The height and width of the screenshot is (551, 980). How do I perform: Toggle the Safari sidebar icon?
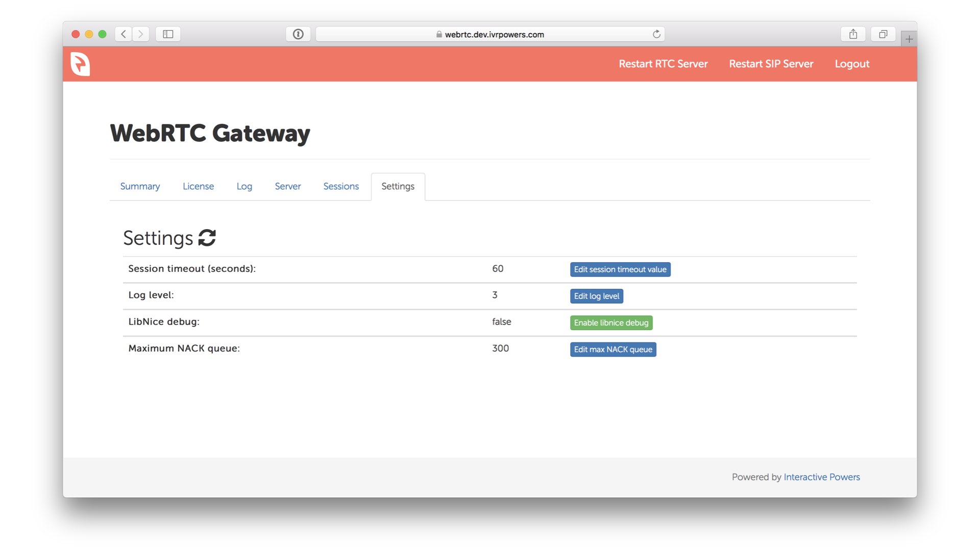[x=168, y=34]
